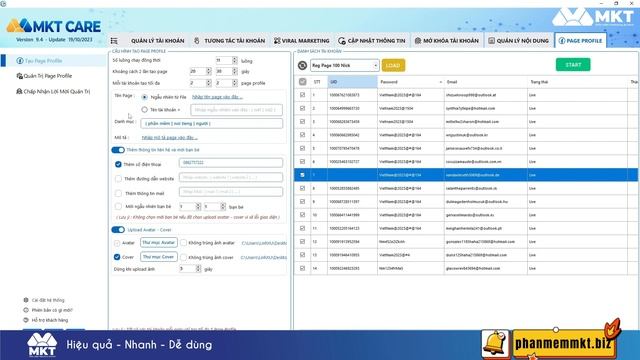Image resolution: width=640 pixels, height=360 pixels.
Task: Toggle checkbox for account row 10
Action: 302,215
